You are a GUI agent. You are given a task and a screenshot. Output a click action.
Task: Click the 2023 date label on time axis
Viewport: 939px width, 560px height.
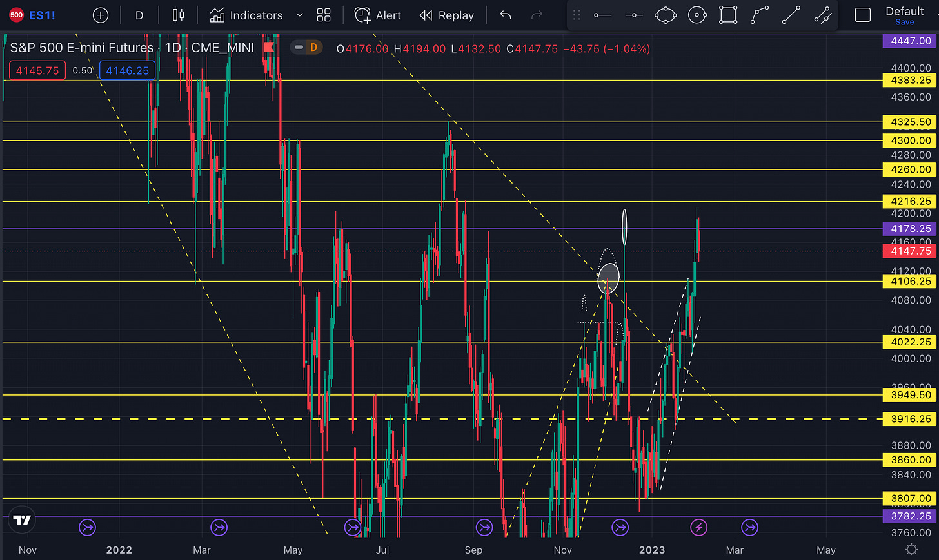click(x=652, y=550)
